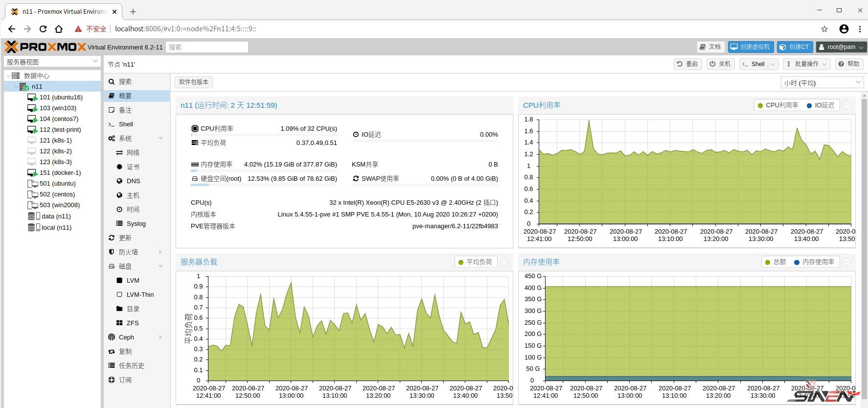
Task: Select stopped VM 121 (k8s-1) icon
Action: [x=32, y=141]
